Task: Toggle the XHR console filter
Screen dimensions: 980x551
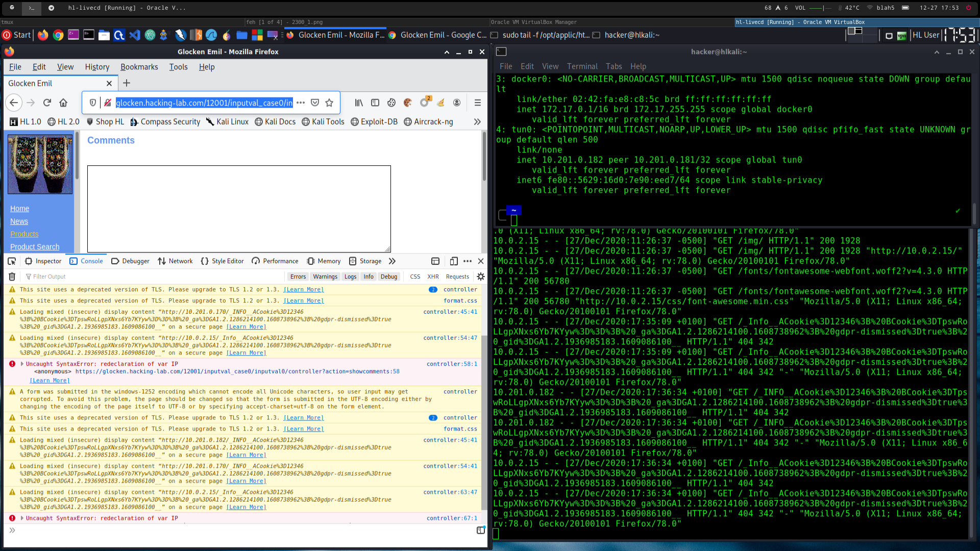Action: click(433, 277)
